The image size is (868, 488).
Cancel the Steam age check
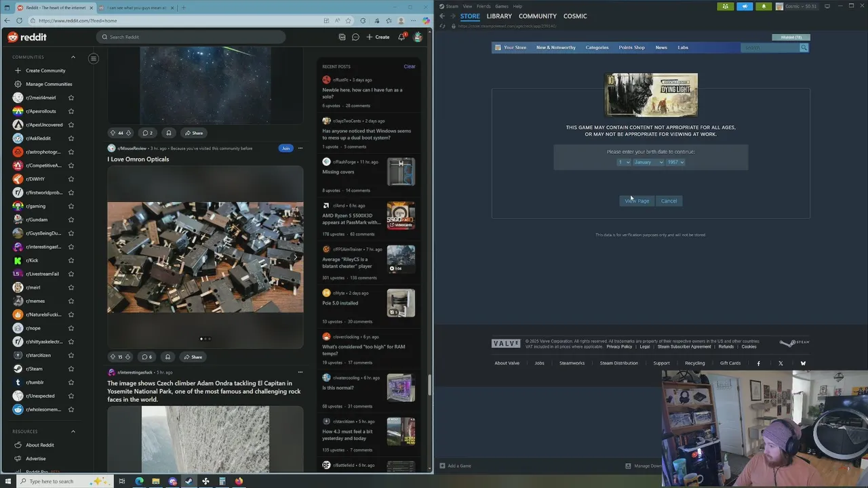coord(669,201)
